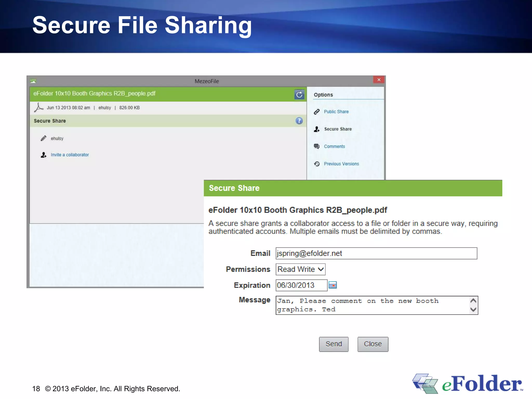Click the Secure Share person icon in Options

(317, 129)
